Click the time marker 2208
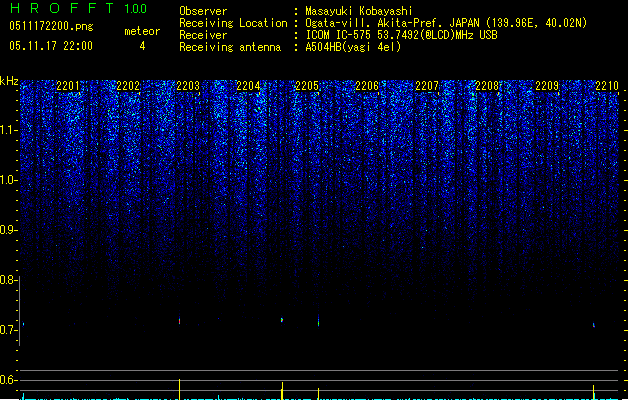Image resolution: width=629 pixels, height=400 pixels. 487,86
